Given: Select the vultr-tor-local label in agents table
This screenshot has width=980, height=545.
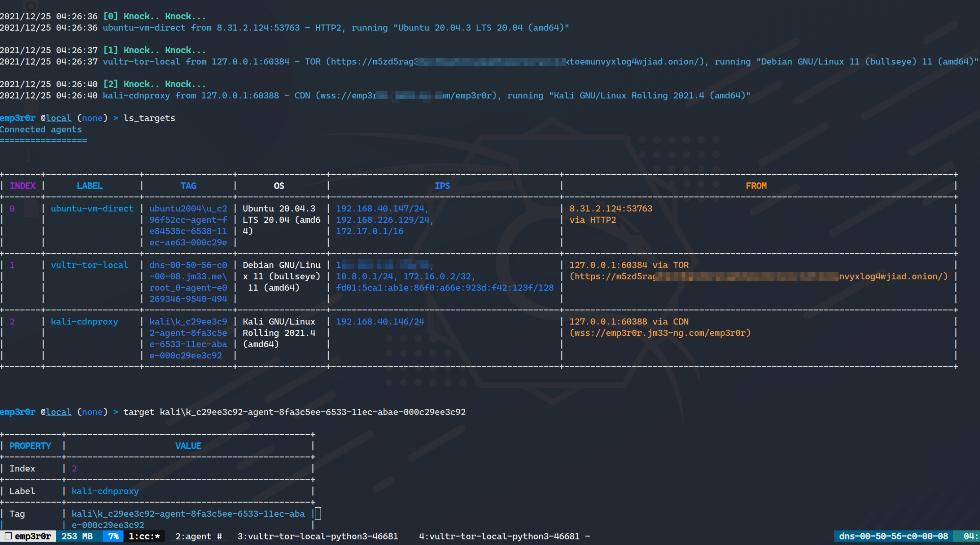Looking at the screenshot, I should pyautogui.click(x=89, y=265).
